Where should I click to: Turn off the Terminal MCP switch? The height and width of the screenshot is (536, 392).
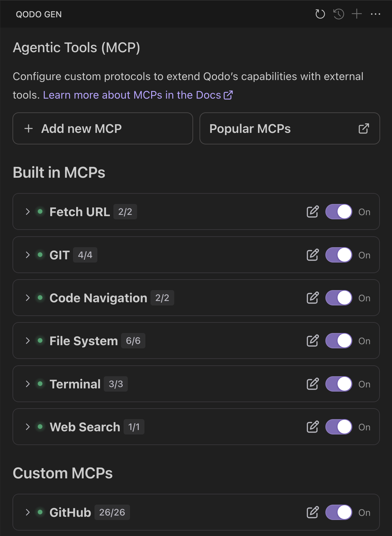339,384
